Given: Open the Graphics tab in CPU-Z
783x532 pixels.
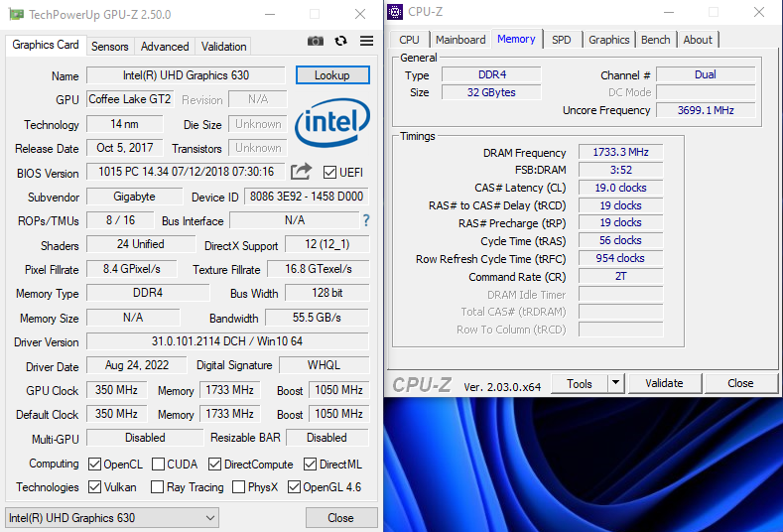Looking at the screenshot, I should pos(608,40).
